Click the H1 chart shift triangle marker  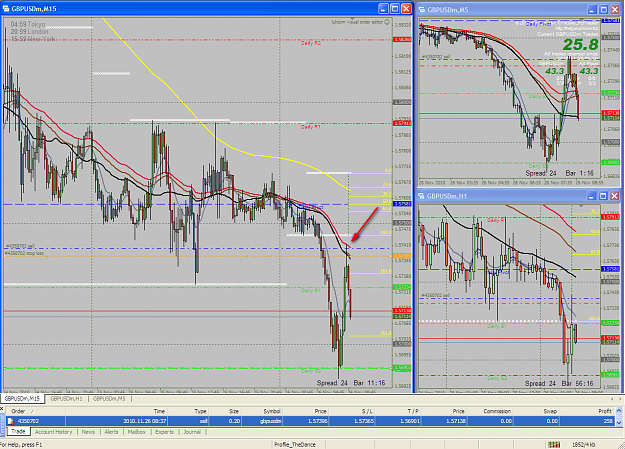581,206
